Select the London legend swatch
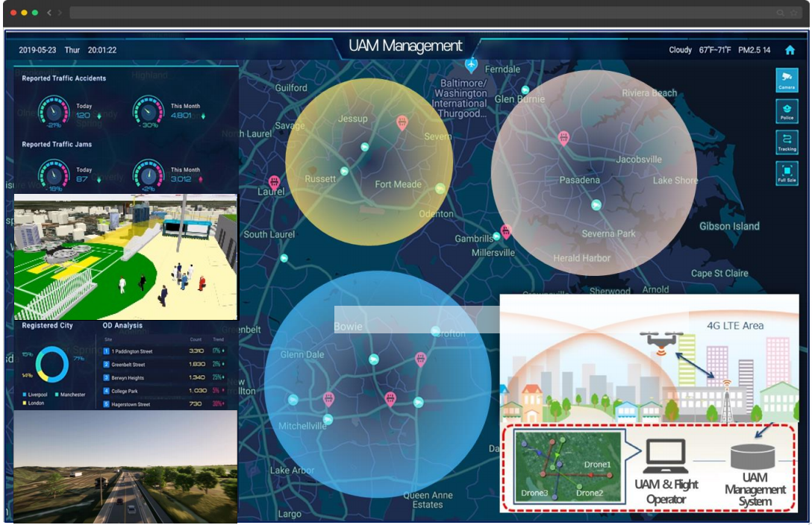This screenshot has height=525, width=812. click(25, 403)
